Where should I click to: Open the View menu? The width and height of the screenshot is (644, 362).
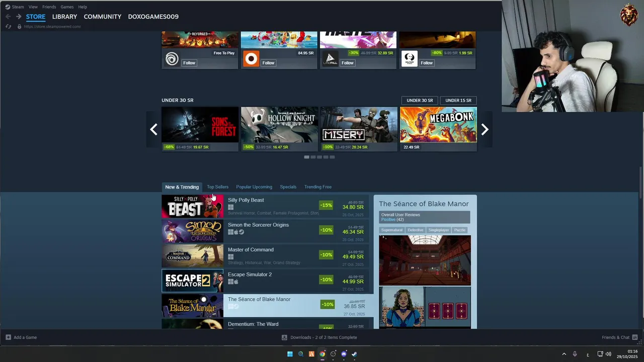tap(33, 7)
